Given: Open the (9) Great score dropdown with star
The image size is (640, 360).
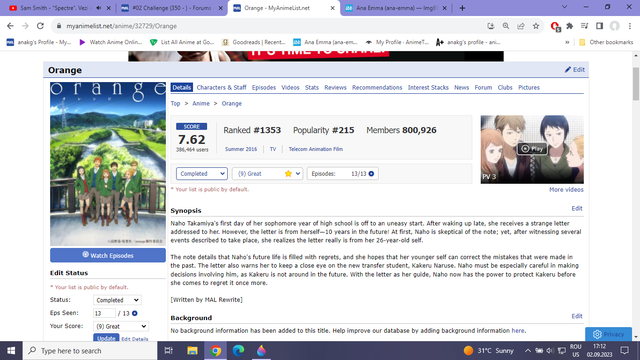Looking at the screenshot, I should coord(268,173).
